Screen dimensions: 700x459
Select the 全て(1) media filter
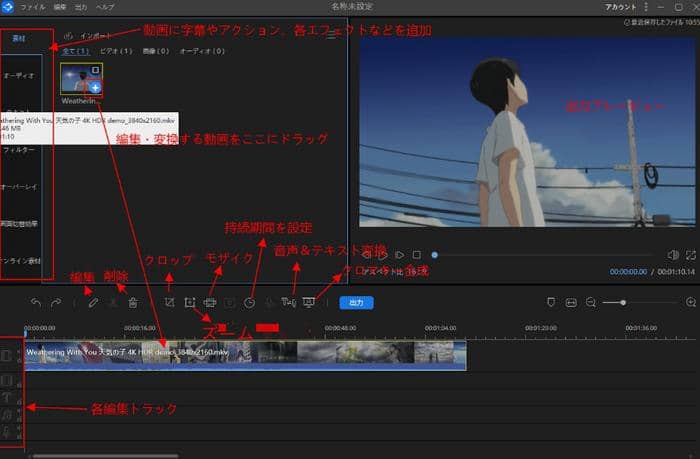click(75, 51)
